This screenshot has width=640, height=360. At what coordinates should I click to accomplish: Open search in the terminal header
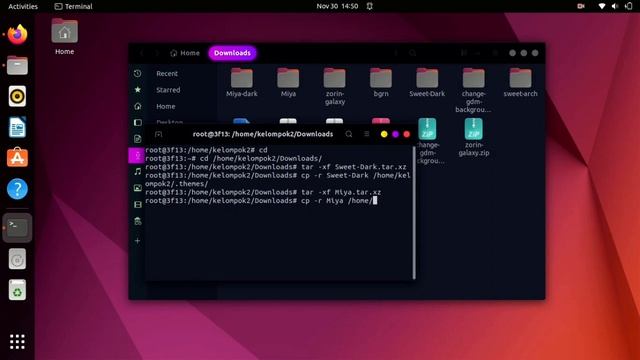pos(349,134)
